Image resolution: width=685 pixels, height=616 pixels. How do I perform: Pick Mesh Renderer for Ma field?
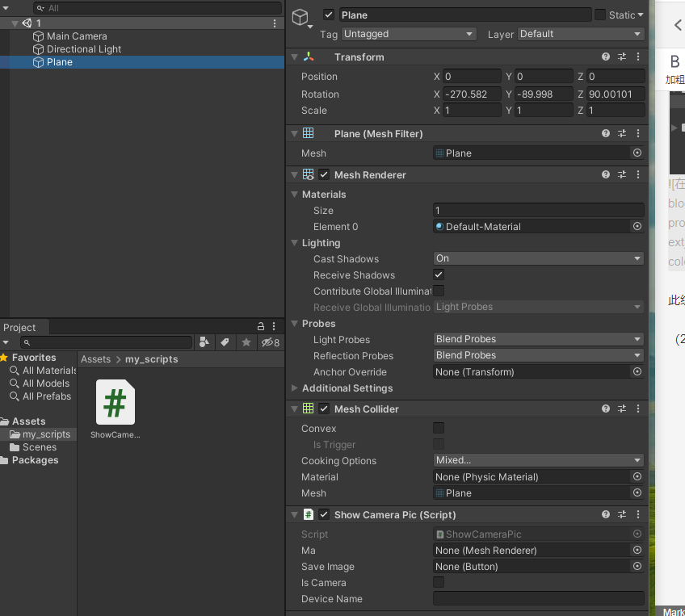click(x=637, y=550)
